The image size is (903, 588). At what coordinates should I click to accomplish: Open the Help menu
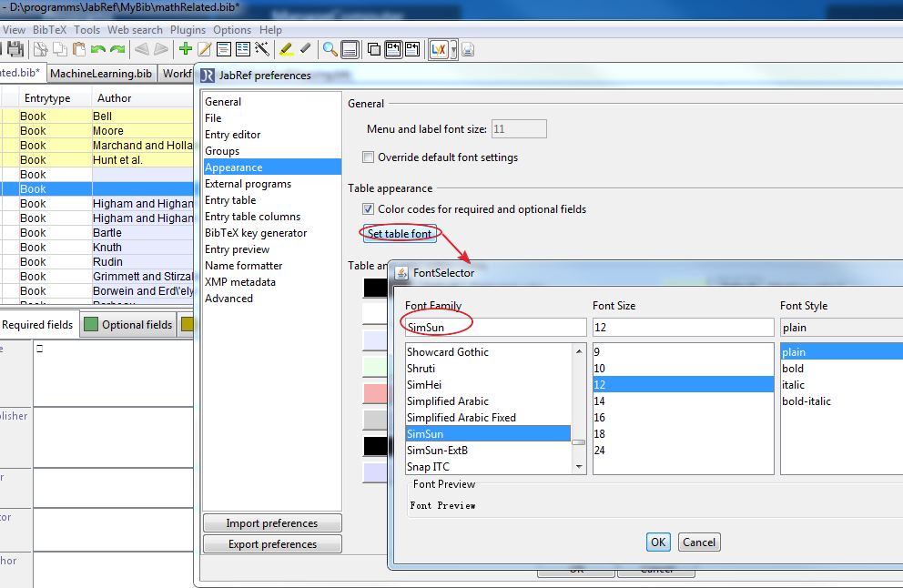(x=270, y=30)
